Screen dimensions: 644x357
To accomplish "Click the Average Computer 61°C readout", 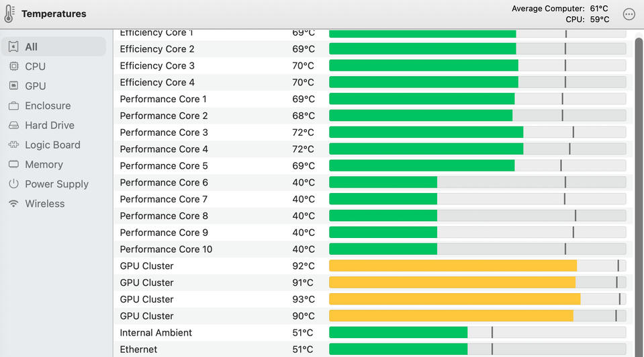I will [560, 9].
